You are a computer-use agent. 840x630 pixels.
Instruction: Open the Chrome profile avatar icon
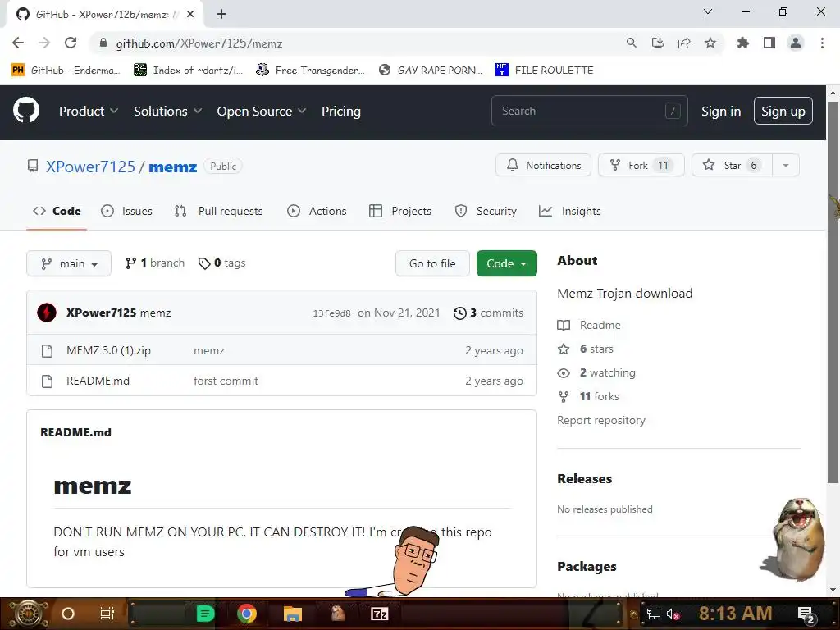[796, 43]
